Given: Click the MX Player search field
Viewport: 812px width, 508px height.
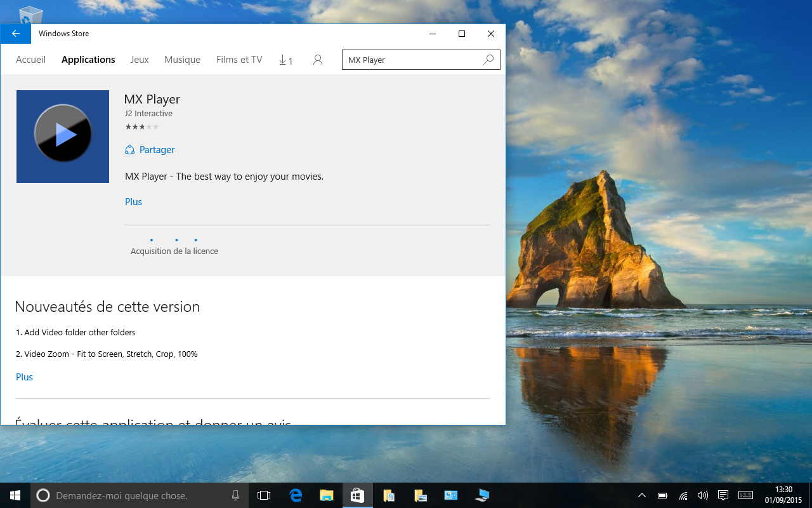Looking at the screenshot, I should tap(412, 60).
